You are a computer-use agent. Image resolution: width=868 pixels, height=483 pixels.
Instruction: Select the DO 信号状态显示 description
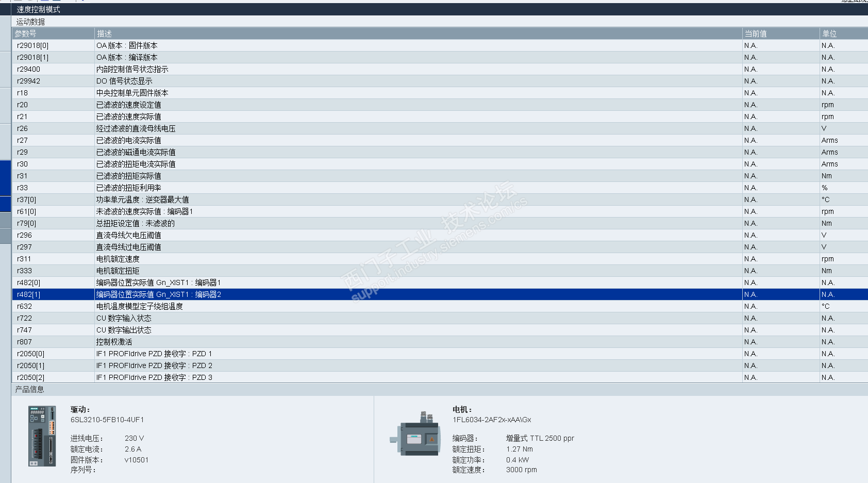tap(124, 81)
